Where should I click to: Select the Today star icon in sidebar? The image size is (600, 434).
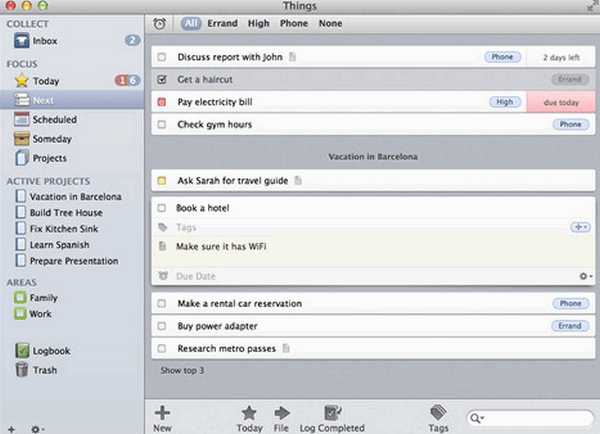22,80
